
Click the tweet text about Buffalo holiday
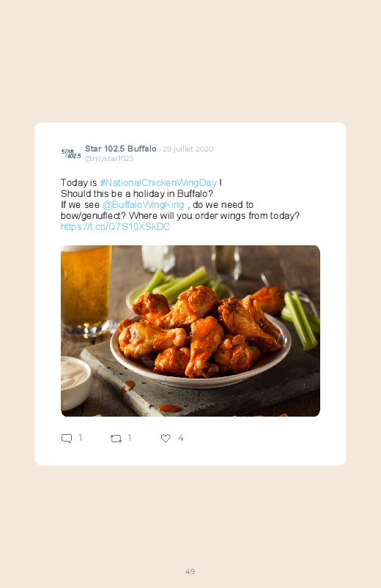click(x=137, y=193)
